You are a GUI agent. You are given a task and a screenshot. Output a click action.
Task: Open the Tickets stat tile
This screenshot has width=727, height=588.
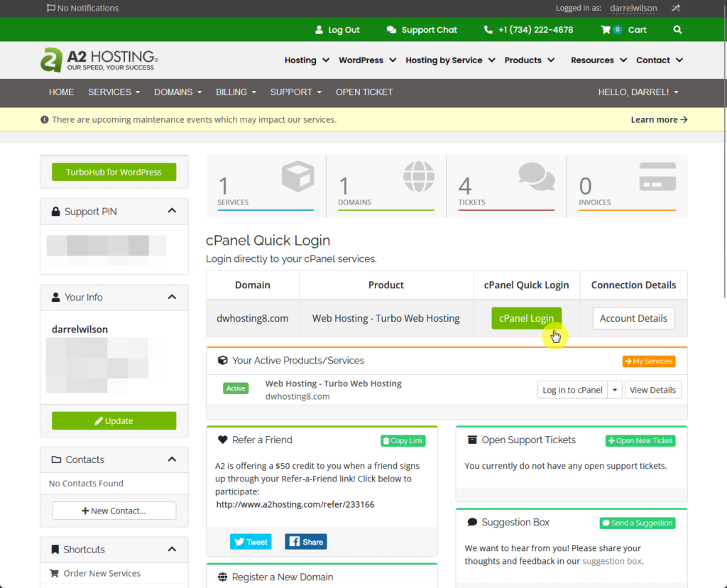tap(506, 186)
